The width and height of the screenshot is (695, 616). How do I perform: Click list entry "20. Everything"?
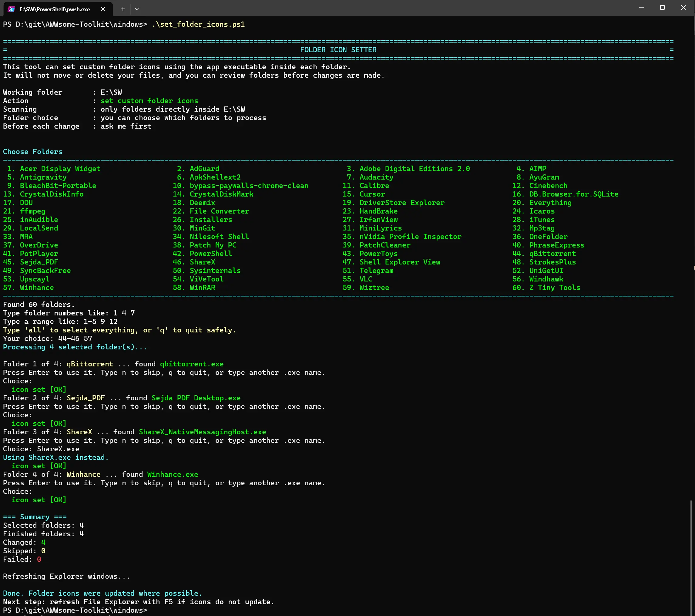coord(542,203)
